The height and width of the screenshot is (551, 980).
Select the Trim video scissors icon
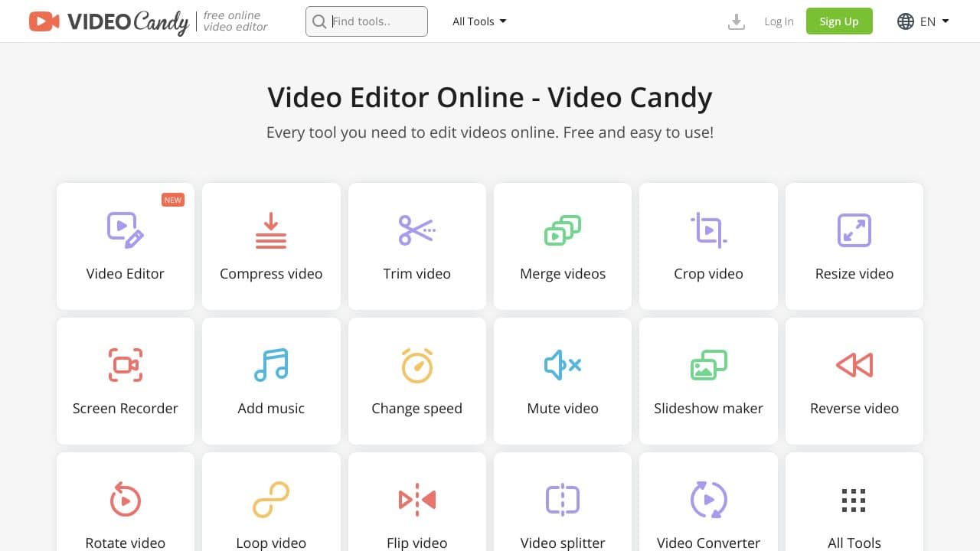coord(417,230)
